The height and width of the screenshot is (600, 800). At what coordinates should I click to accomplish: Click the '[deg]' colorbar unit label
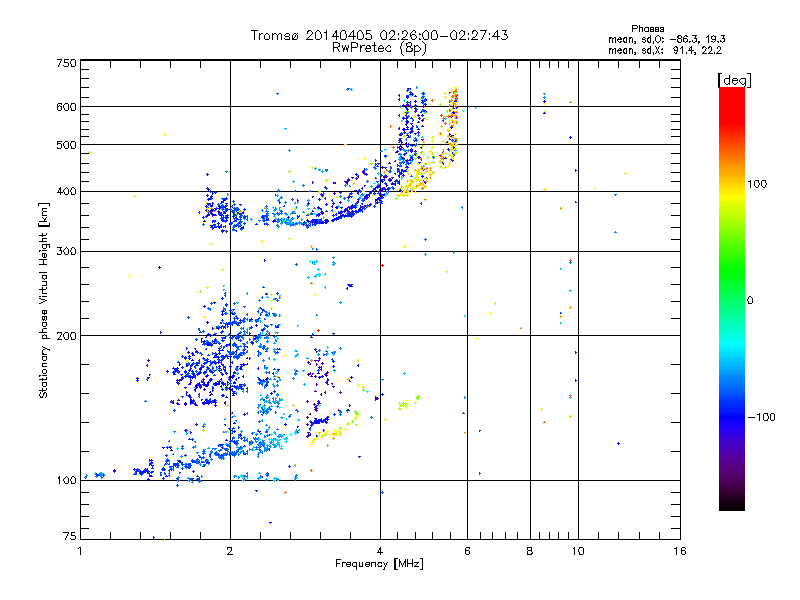734,80
